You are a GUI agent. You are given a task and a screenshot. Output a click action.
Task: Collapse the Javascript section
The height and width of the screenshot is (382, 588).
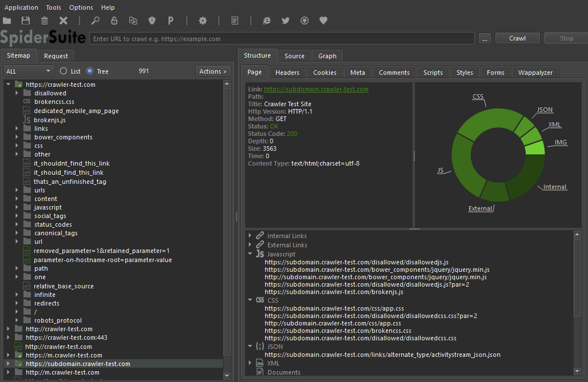250,254
